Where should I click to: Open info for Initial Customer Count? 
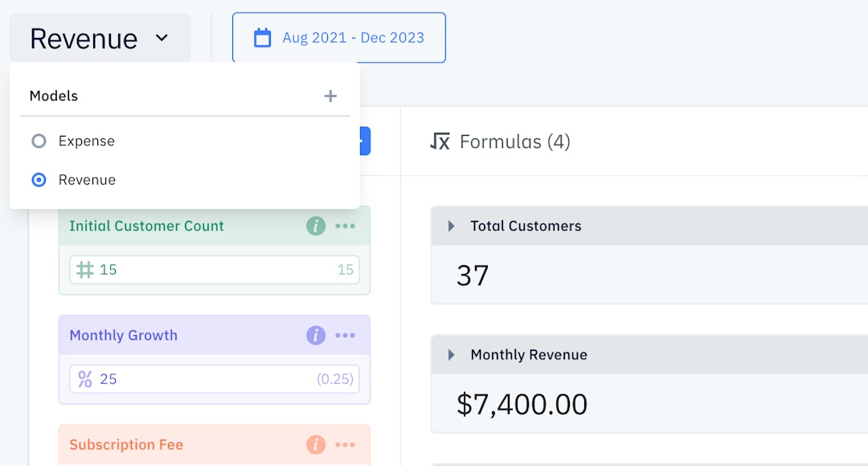coord(316,227)
